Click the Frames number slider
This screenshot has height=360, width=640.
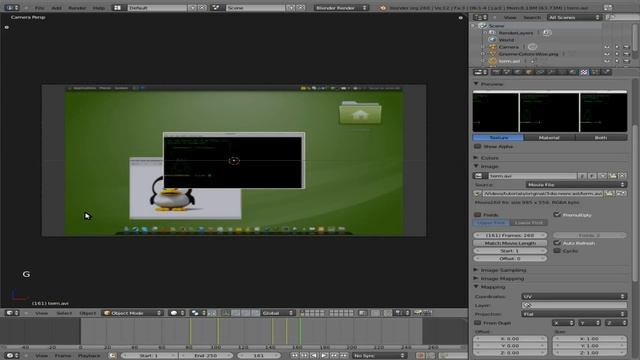[x=510, y=235]
